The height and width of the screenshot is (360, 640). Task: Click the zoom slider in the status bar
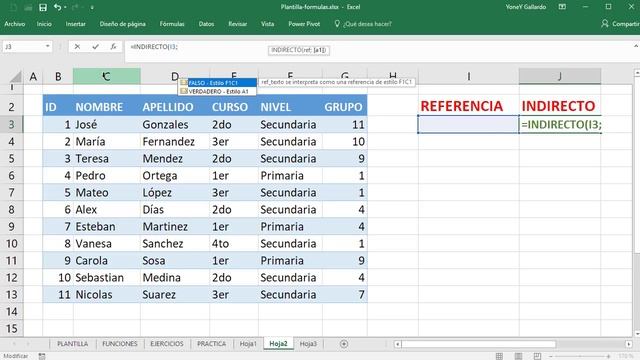click(x=580, y=356)
